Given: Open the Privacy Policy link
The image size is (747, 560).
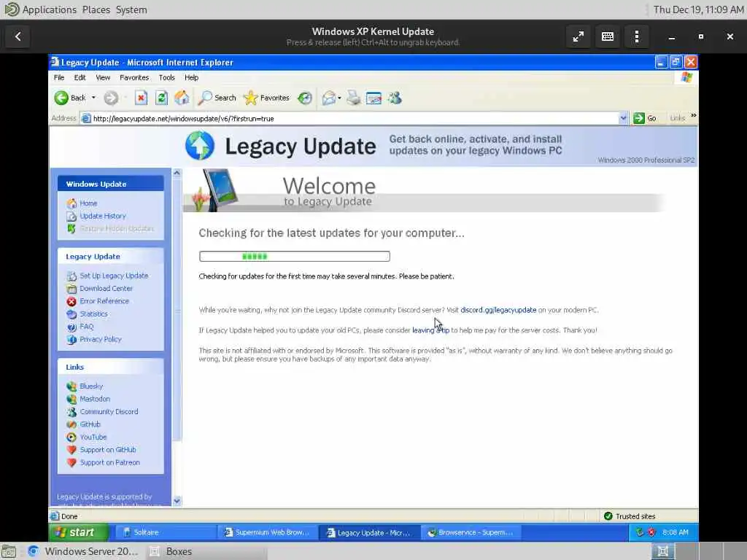Looking at the screenshot, I should coord(101,339).
